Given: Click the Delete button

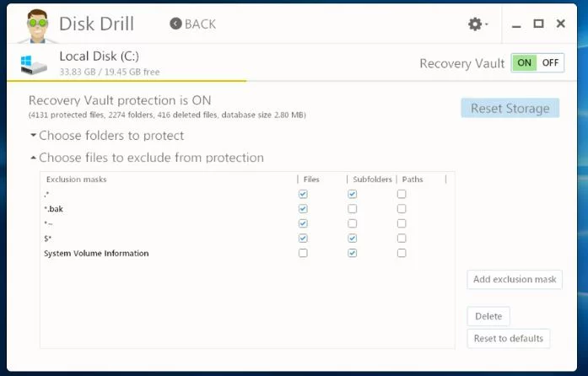Looking at the screenshot, I should [488, 316].
